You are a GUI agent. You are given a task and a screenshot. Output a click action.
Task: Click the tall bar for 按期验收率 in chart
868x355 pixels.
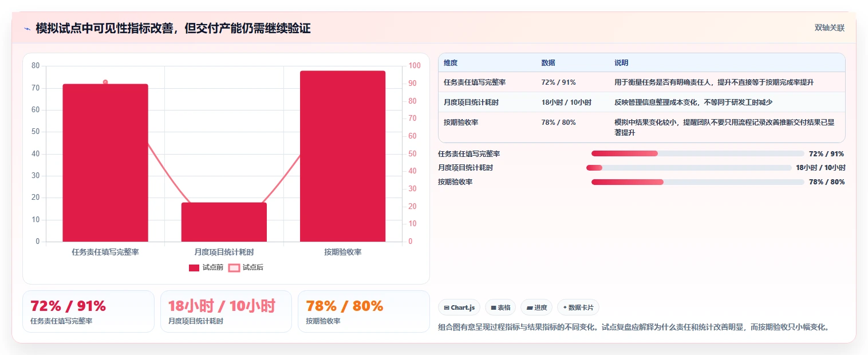click(342, 156)
